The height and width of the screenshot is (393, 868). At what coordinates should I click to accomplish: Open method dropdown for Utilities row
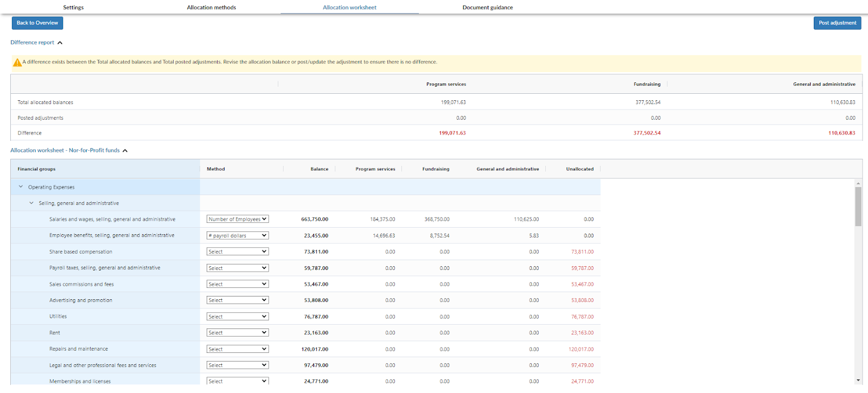[x=238, y=317]
